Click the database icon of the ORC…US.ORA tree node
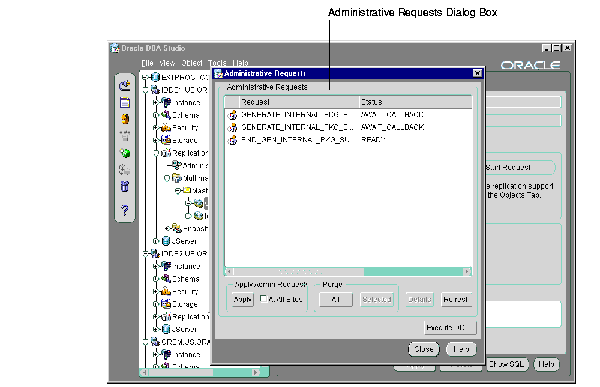 tap(155, 341)
